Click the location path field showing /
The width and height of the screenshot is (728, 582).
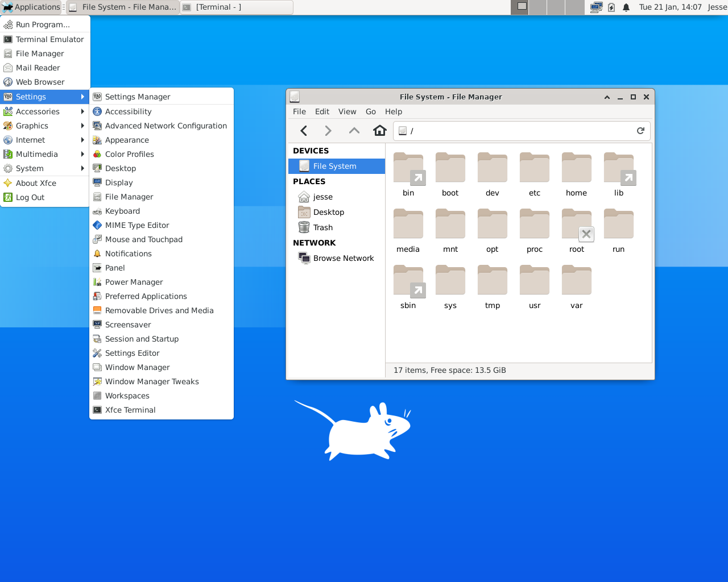click(522, 131)
